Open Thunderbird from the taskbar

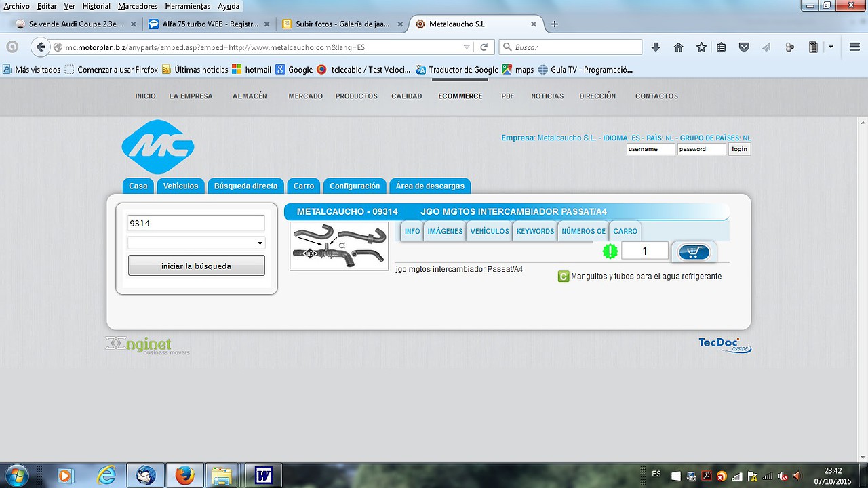click(x=146, y=475)
